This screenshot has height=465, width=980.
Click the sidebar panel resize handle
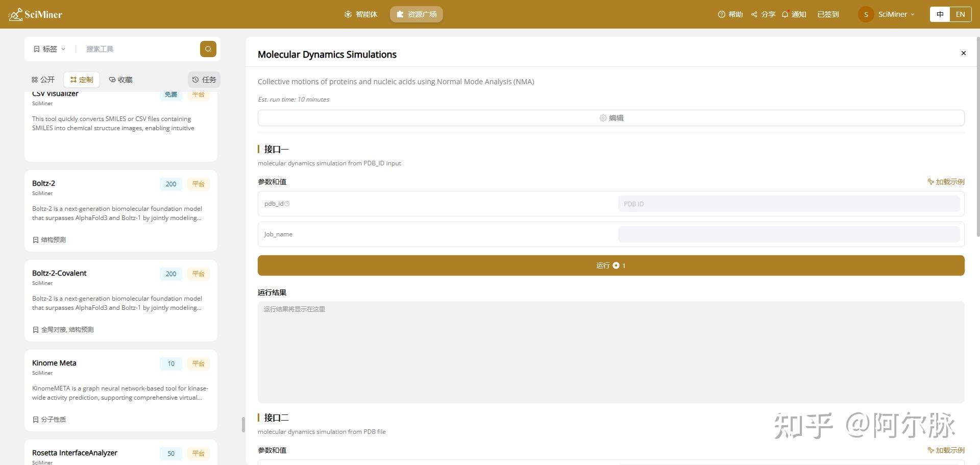click(243, 425)
